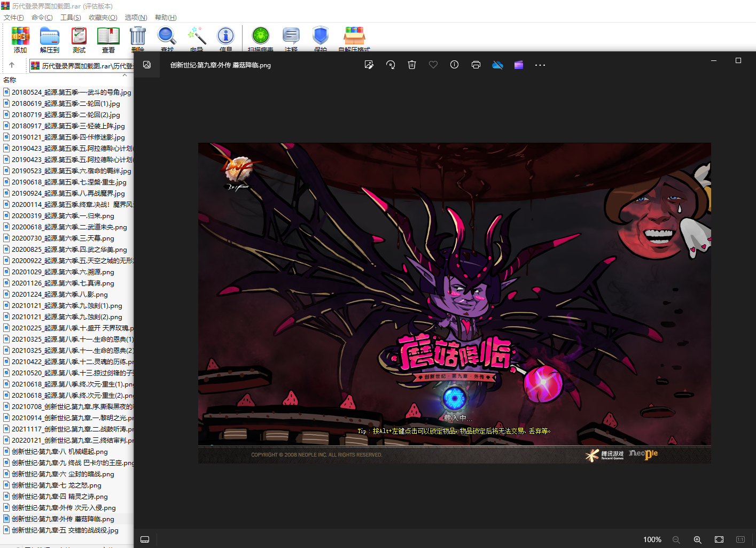
Task: Select 创新世纪·第九章·四 精灵之诗.png
Action: [x=56, y=497]
